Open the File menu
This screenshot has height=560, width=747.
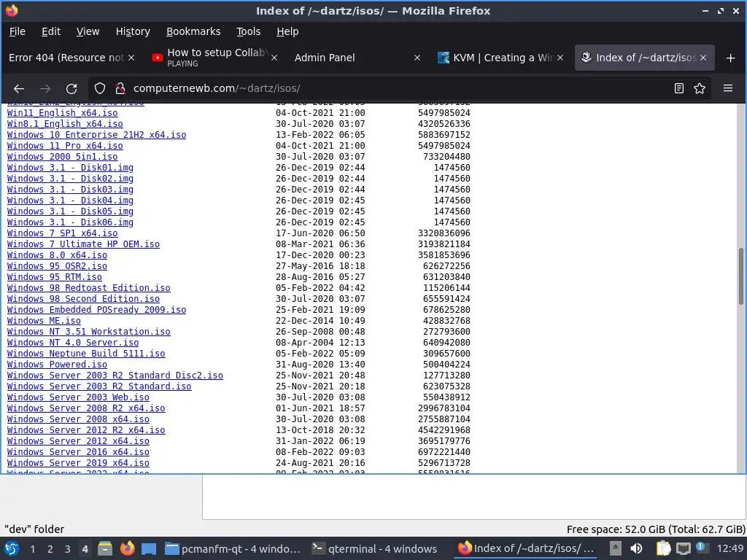[18, 31]
